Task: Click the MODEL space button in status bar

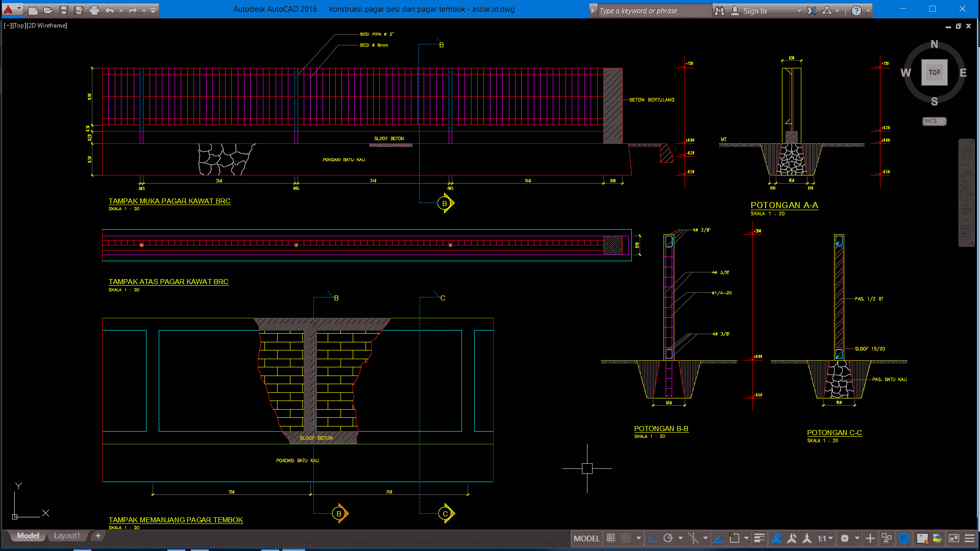Action: pyautogui.click(x=586, y=538)
